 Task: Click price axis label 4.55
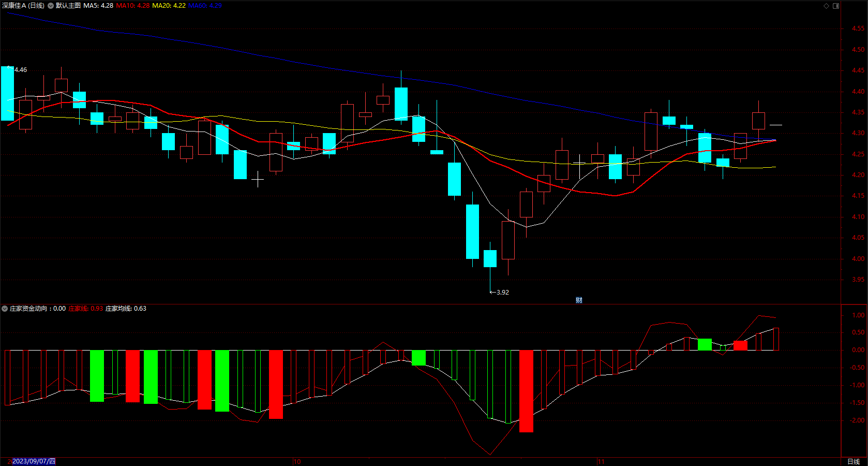click(x=858, y=29)
